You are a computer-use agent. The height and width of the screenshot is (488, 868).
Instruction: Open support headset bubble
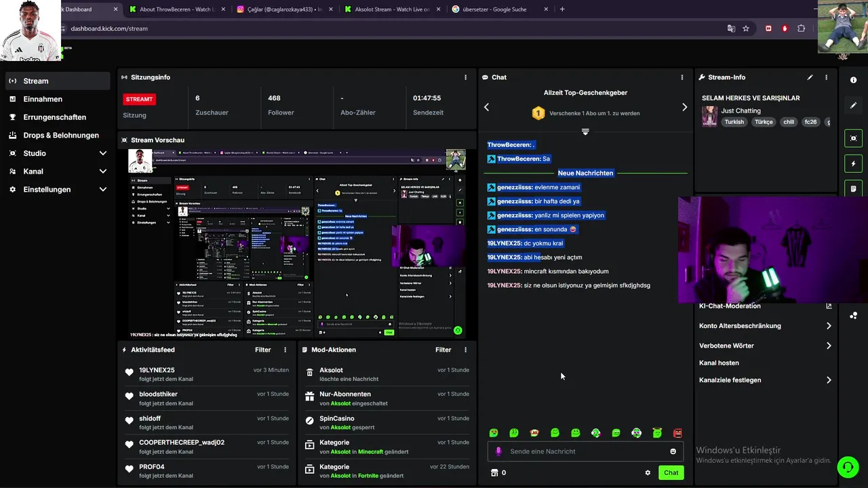(x=847, y=466)
